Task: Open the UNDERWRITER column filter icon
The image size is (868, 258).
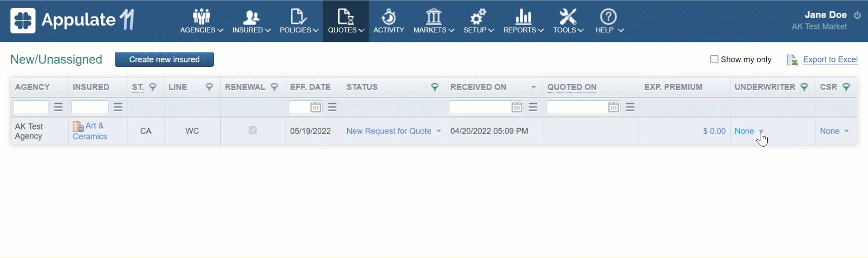Action: 804,87
